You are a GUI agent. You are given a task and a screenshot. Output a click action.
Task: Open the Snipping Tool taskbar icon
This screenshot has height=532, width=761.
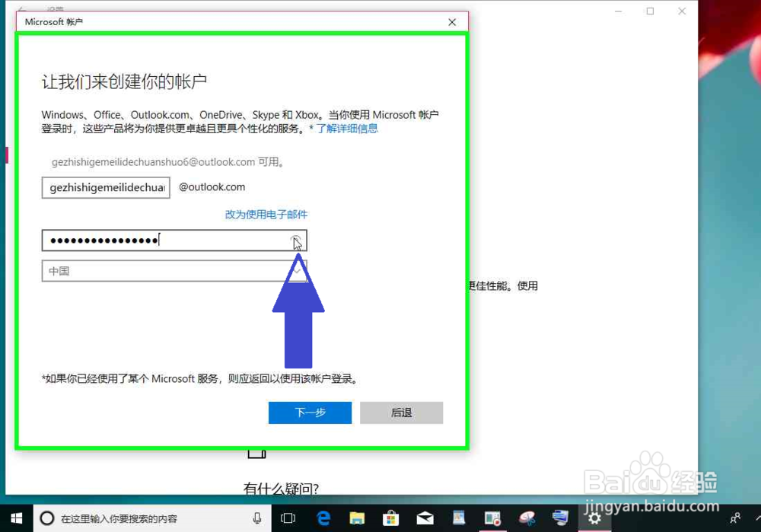527,518
